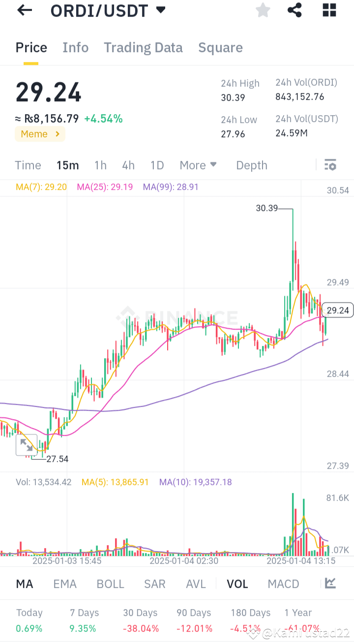Select the 1 Year performance stat
354x644 pixels.
tap(298, 613)
